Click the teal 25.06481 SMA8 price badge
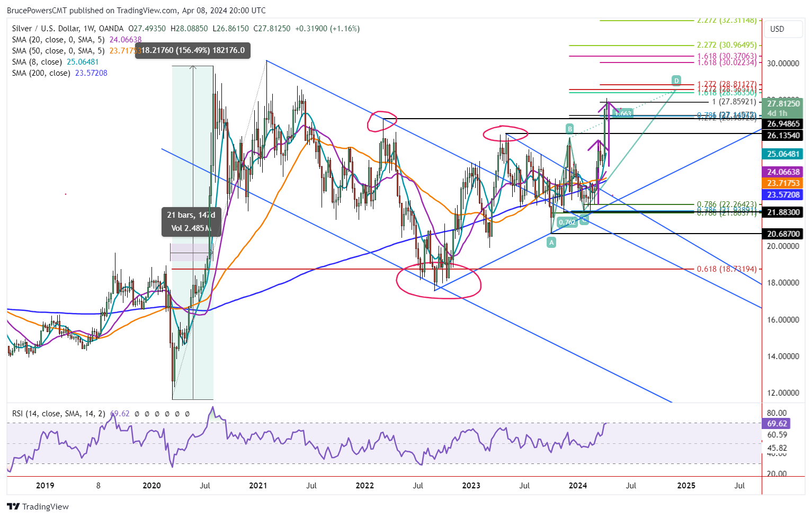The width and height of the screenshot is (812, 518). [x=783, y=154]
